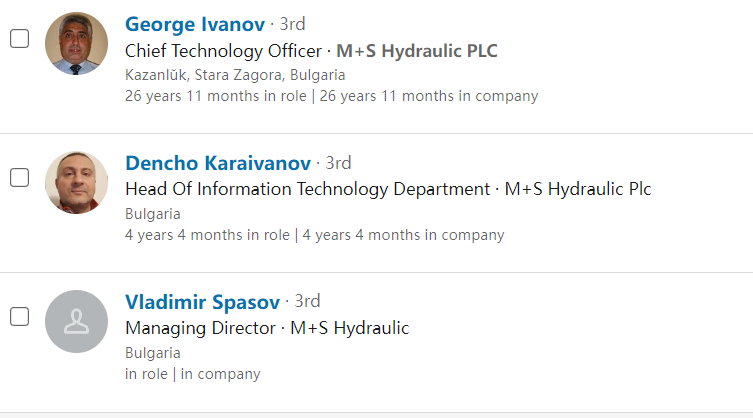Click Vladimir Spasov's placeholder avatar icon

click(x=76, y=321)
